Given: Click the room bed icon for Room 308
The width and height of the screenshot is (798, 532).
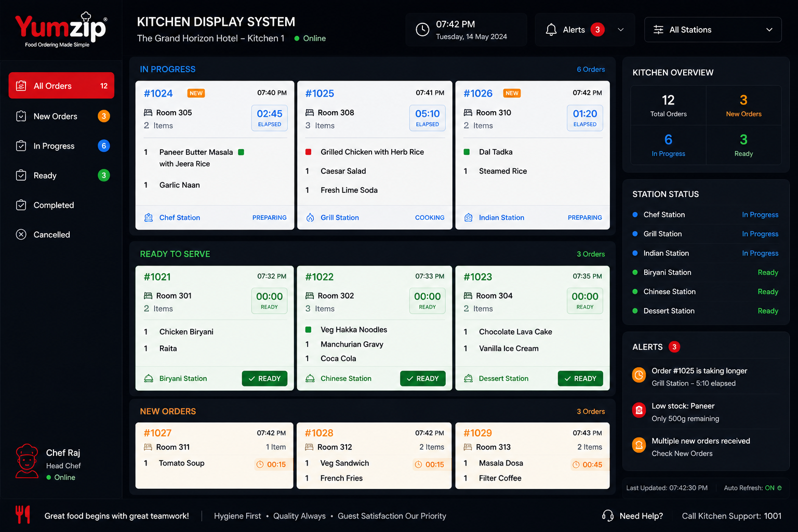Looking at the screenshot, I should tap(310, 113).
